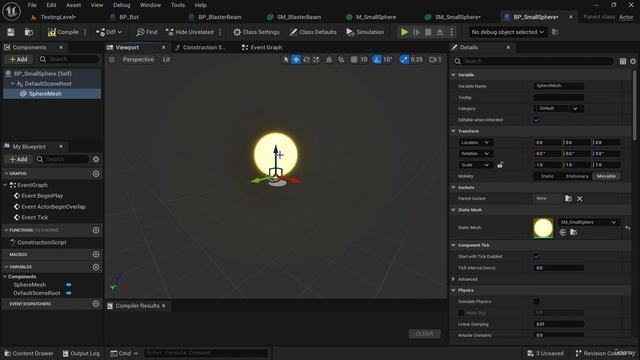The width and height of the screenshot is (640, 360).
Task: Collapse the EventGraph tree node
Action: (x=5, y=185)
